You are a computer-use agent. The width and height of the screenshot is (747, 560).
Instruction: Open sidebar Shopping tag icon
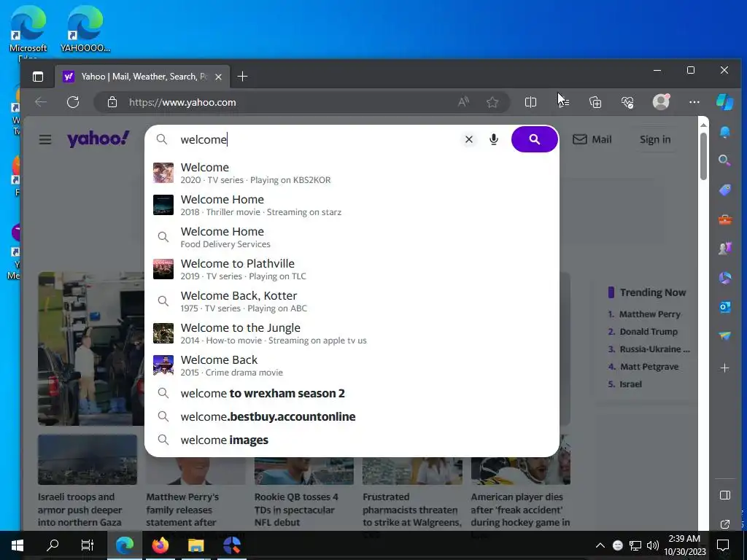click(x=724, y=190)
